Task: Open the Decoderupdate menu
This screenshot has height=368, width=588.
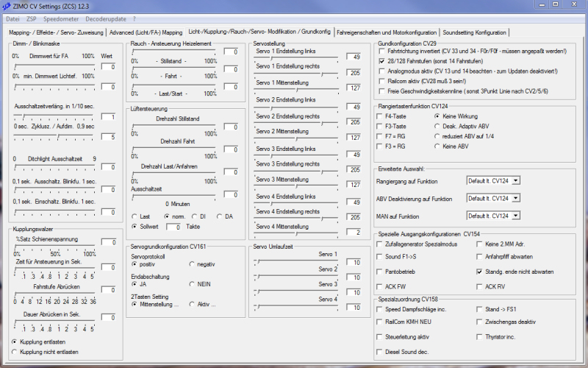Action: (x=106, y=19)
